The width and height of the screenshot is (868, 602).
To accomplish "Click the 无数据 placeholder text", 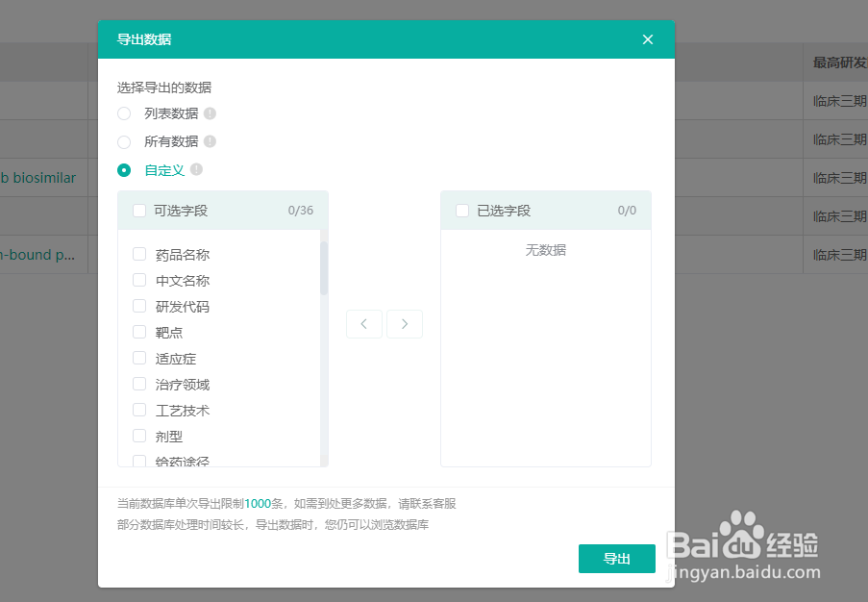I will (x=546, y=250).
